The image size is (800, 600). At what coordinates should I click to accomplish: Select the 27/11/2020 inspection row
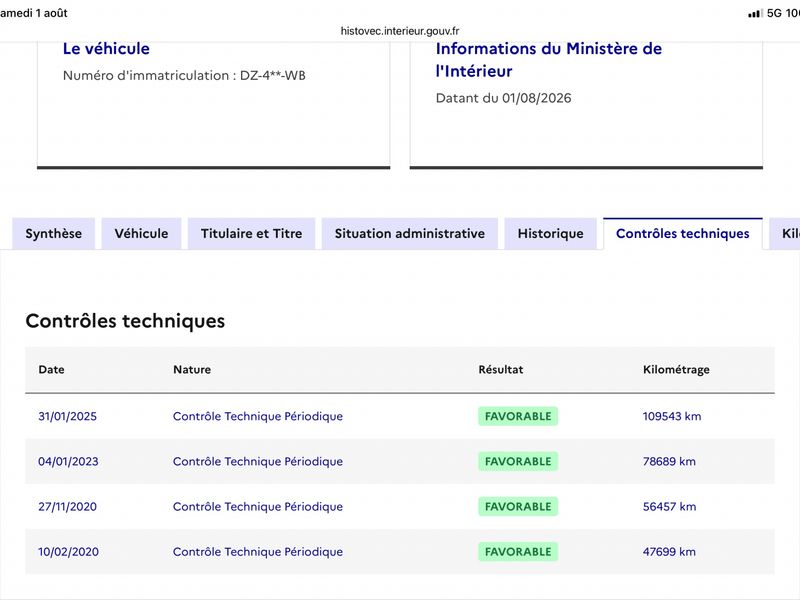click(x=400, y=507)
